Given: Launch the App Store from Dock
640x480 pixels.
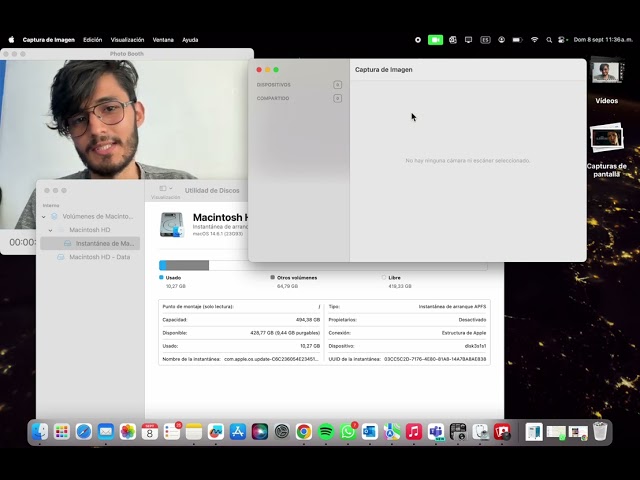Looking at the screenshot, I should coord(238,432).
